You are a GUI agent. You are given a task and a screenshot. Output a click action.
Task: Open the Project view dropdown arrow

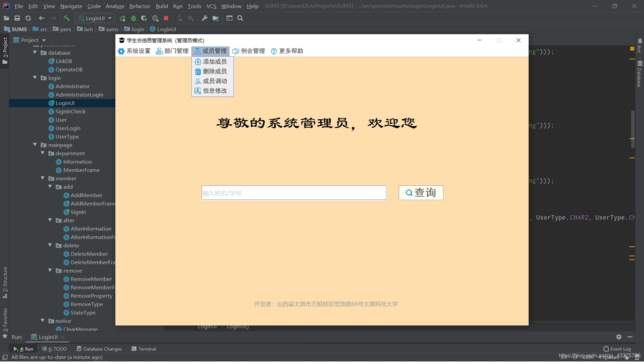(x=44, y=40)
